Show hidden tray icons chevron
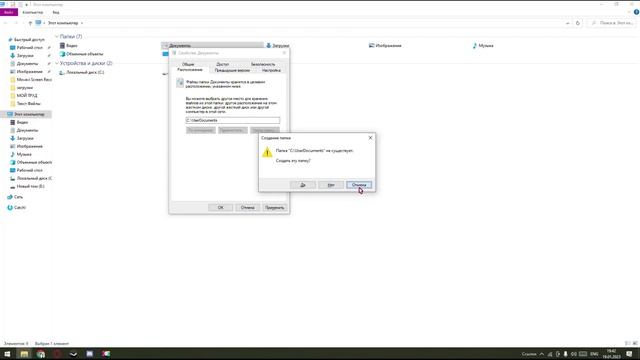 (542, 354)
